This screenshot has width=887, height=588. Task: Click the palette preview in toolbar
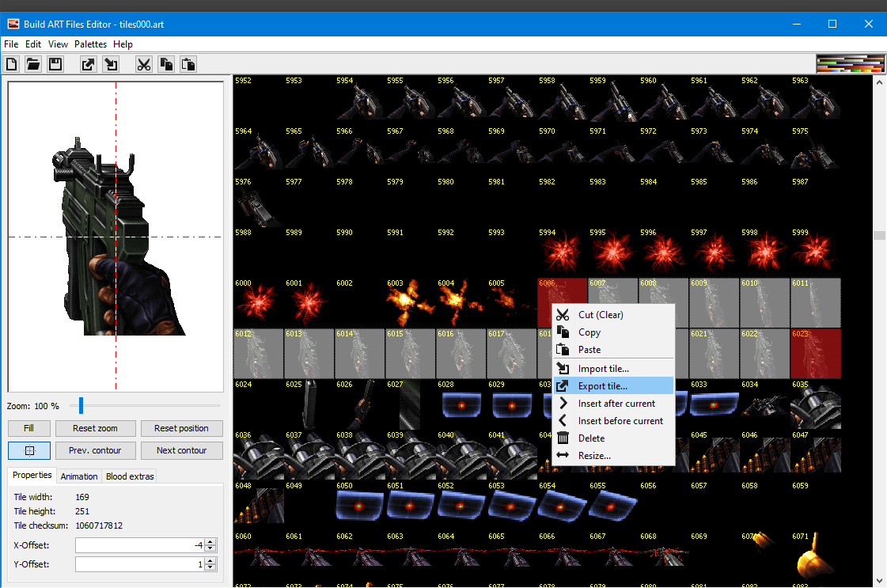[x=849, y=64]
